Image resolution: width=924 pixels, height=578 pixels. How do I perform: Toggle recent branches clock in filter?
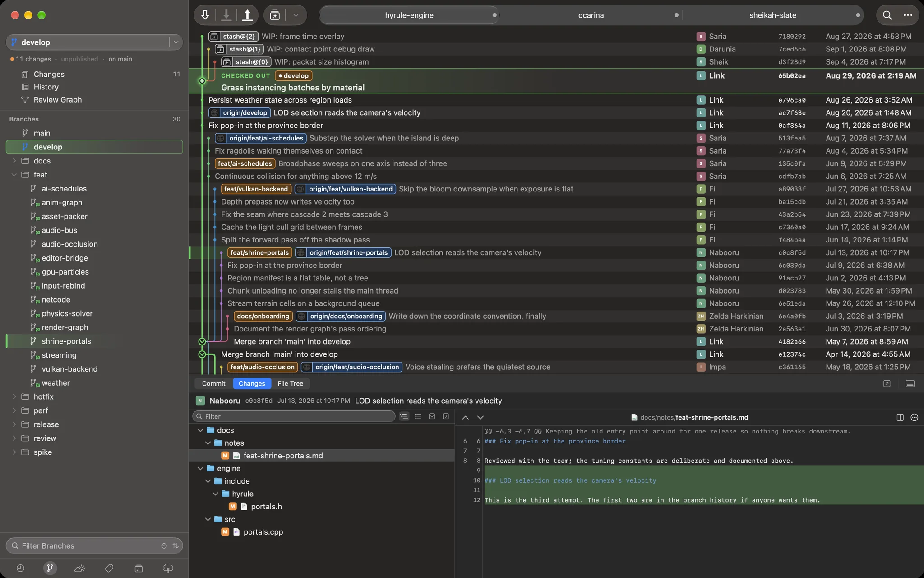click(164, 545)
